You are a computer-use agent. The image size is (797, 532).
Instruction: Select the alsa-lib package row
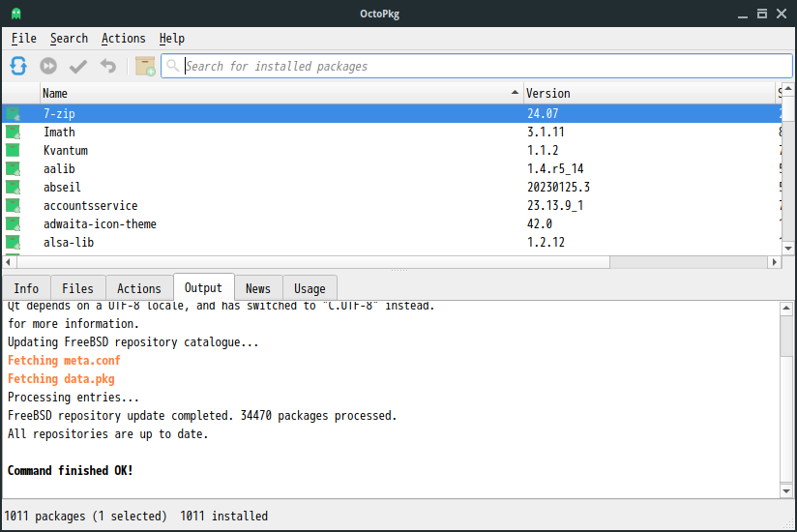[x=392, y=243]
